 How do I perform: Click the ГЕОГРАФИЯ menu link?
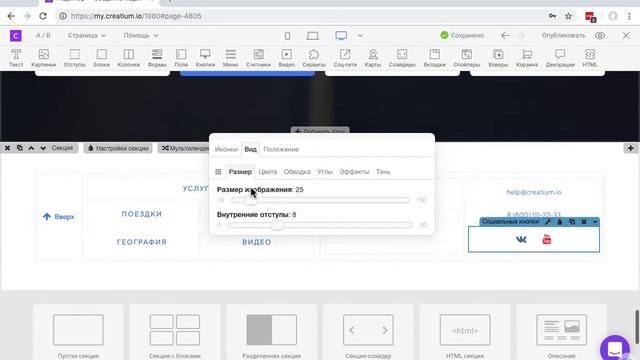(142, 242)
